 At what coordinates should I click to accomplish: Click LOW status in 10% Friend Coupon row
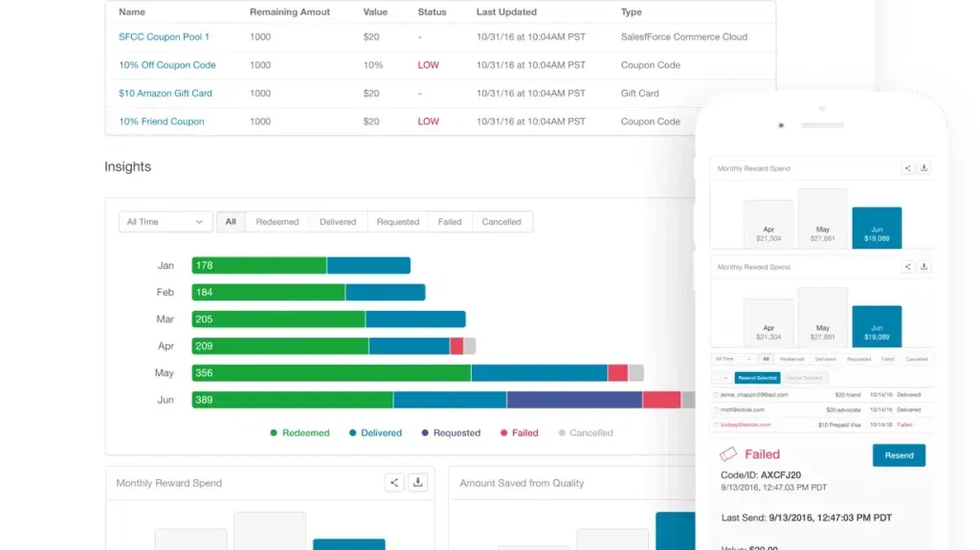coord(428,121)
